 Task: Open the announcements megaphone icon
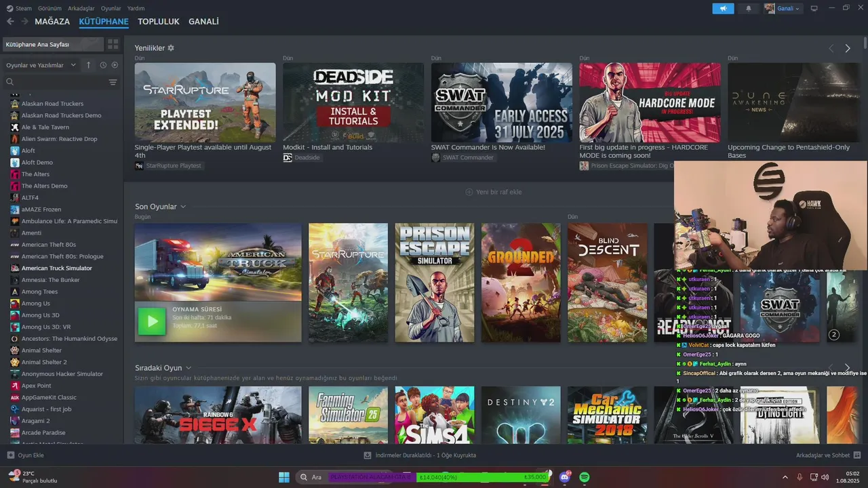723,8
